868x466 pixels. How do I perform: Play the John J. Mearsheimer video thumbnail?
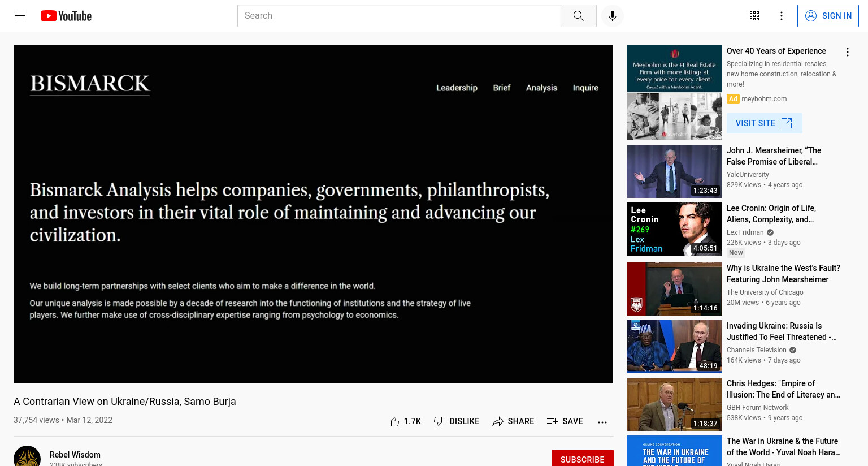point(675,171)
